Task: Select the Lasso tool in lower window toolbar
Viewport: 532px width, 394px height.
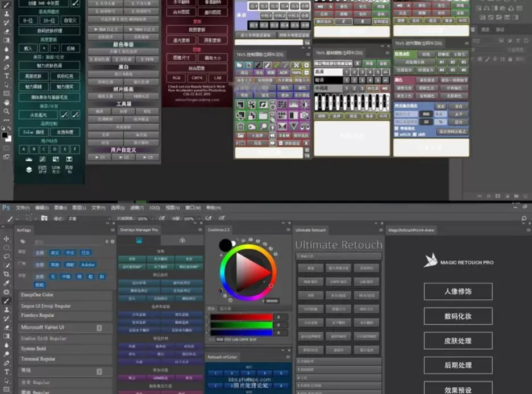Action: pos(6,256)
